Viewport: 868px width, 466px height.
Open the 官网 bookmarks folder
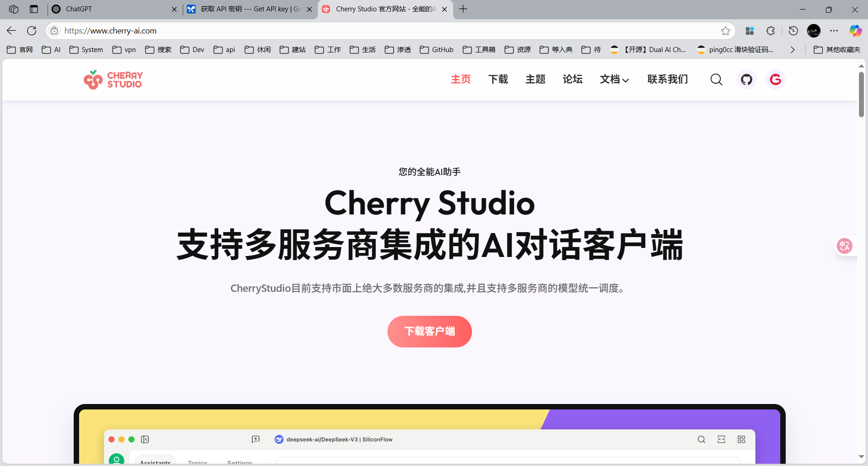click(20, 50)
